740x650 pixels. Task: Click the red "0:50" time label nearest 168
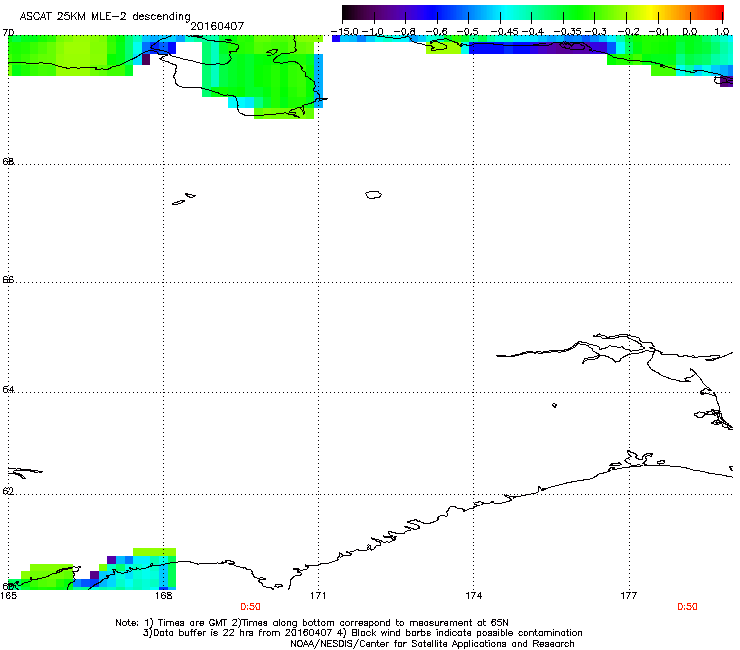pos(250,607)
